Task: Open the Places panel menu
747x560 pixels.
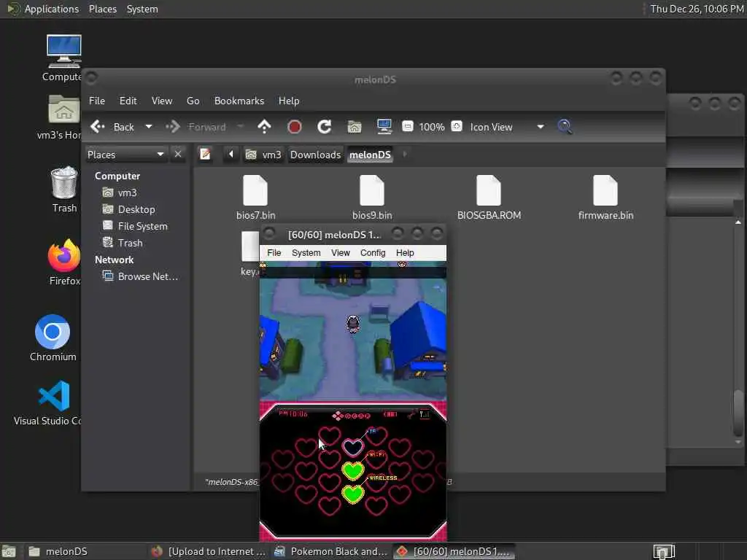Action: click(102, 9)
